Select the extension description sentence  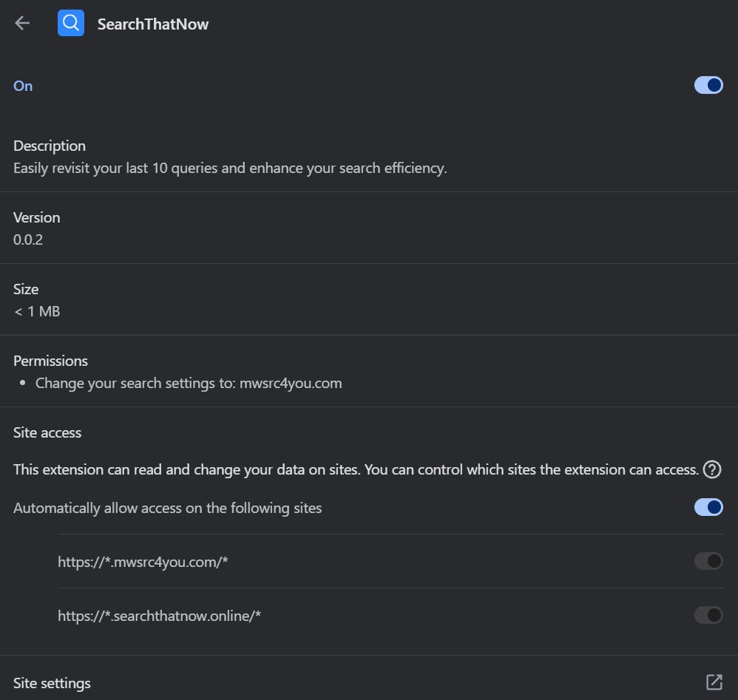(230, 168)
